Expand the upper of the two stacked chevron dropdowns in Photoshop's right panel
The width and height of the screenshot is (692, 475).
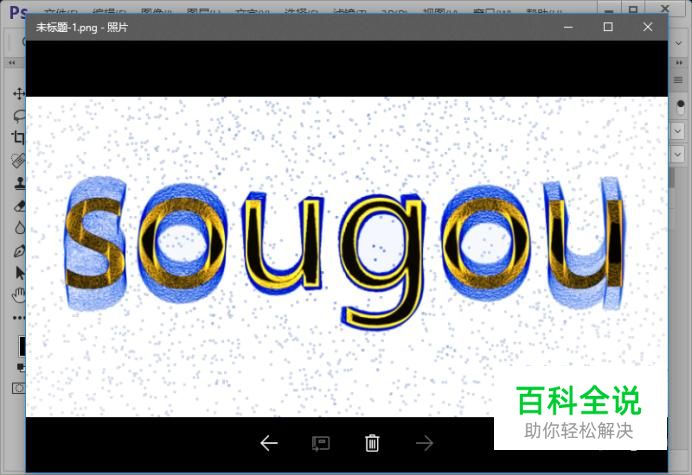pyautogui.click(x=678, y=131)
